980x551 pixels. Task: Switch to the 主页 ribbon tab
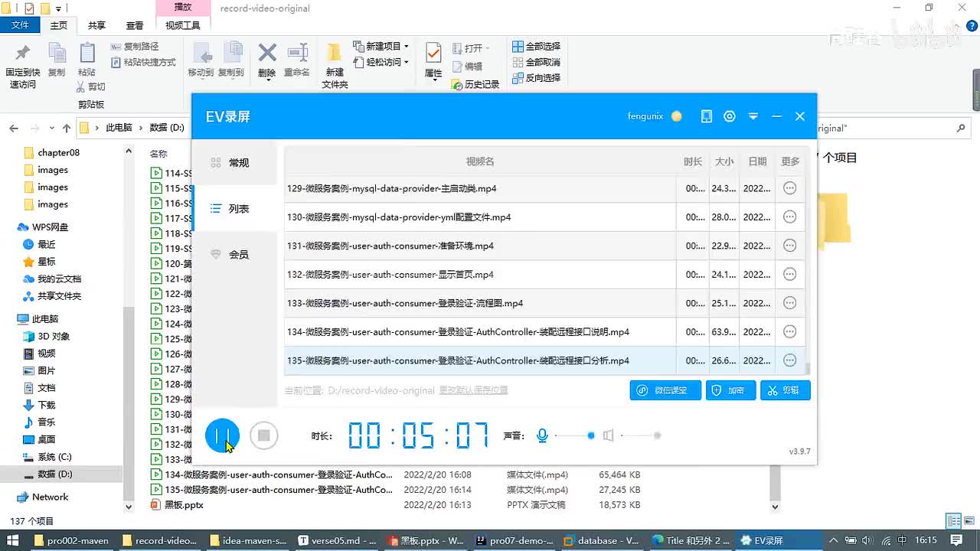59,25
